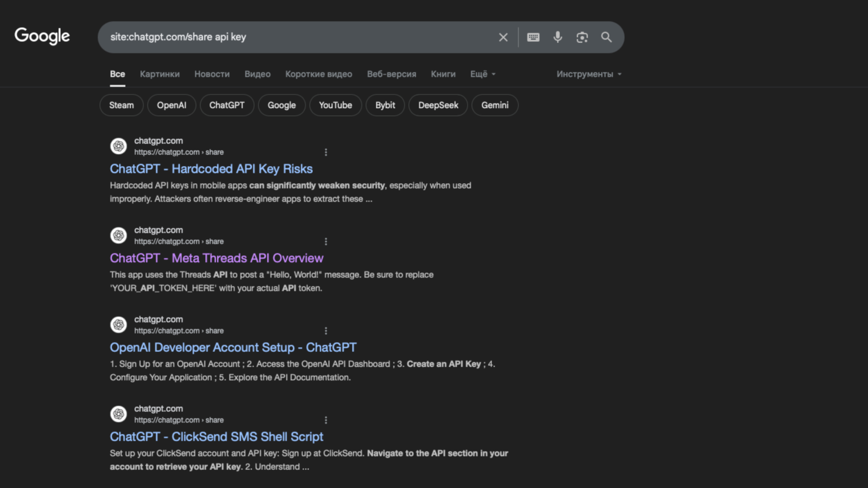
Task: Open ChatGPT - ClickSend SMS Shell Script link
Action: click(216, 437)
